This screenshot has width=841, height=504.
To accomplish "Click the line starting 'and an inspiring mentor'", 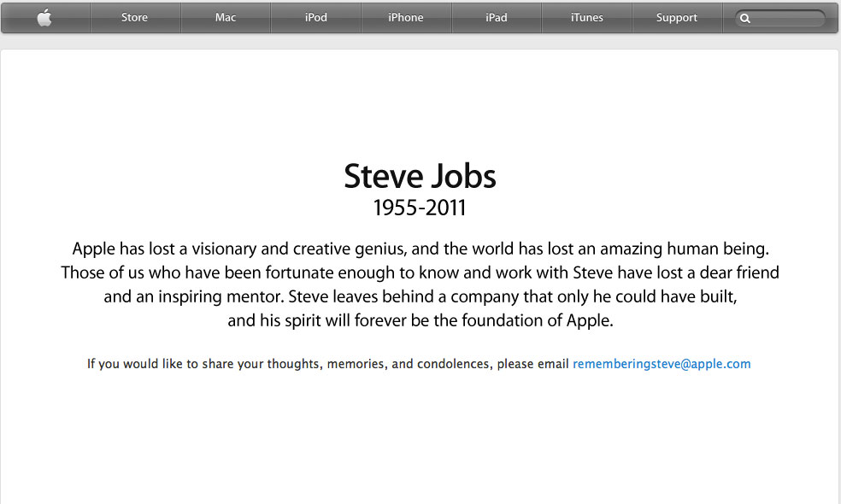I will coord(420,296).
